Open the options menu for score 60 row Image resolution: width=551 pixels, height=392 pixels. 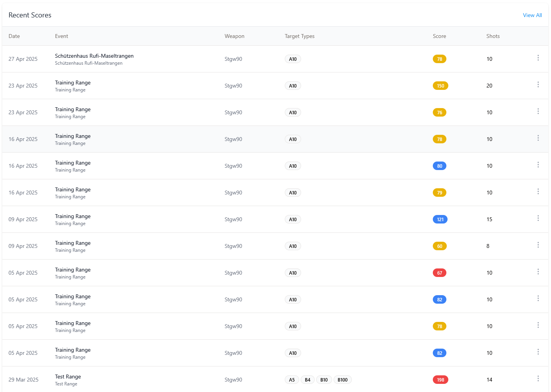pos(538,245)
